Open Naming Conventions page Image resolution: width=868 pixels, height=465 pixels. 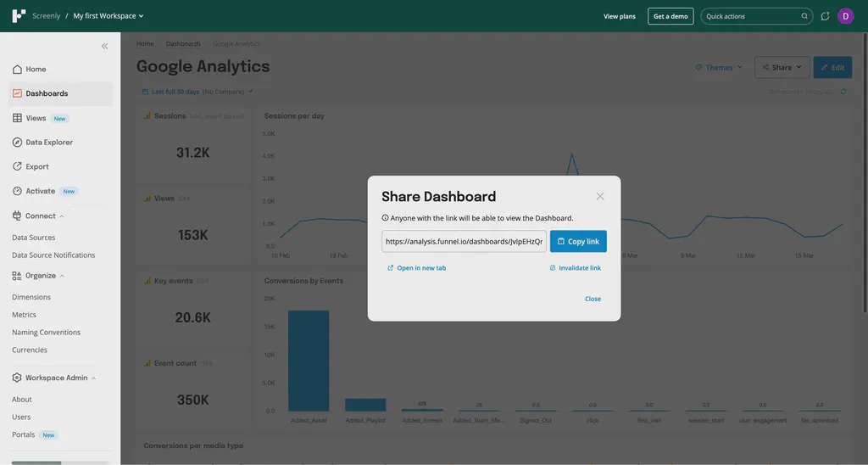pyautogui.click(x=47, y=332)
